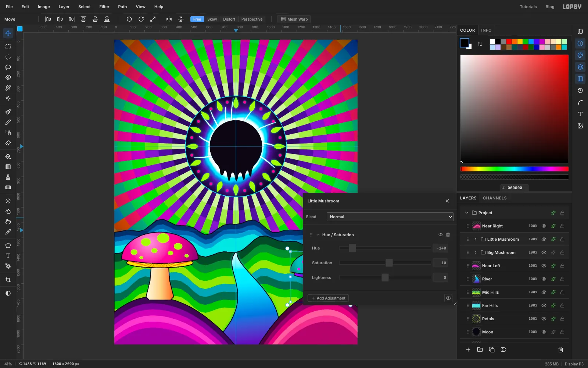Select the Clone Stamp tool
Screen dimensions: 588x368
[x=8, y=177]
